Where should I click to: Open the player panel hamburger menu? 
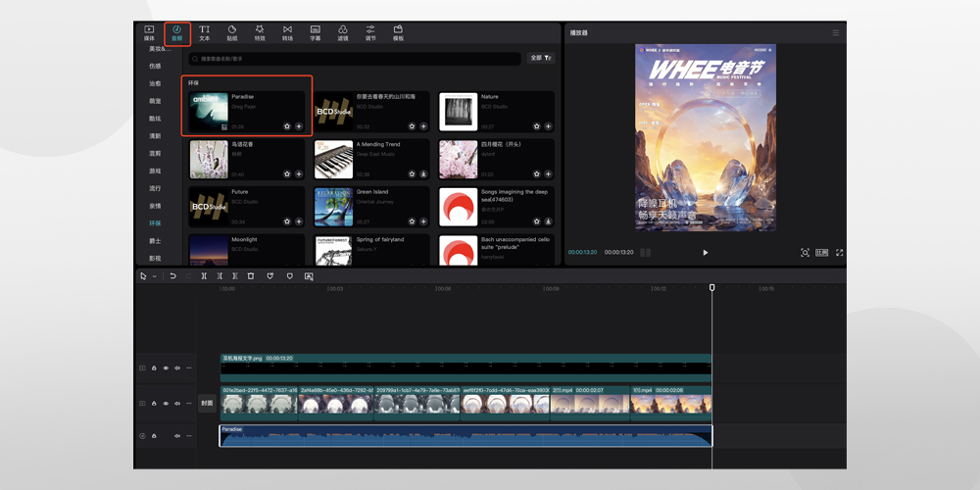(836, 32)
